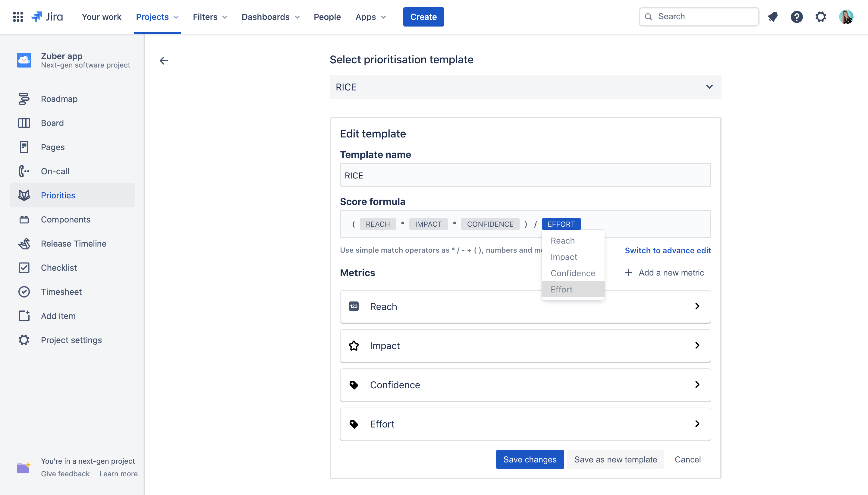Image resolution: width=868 pixels, height=495 pixels.
Task: Open Release Timeline in sidebar
Action: (x=74, y=243)
